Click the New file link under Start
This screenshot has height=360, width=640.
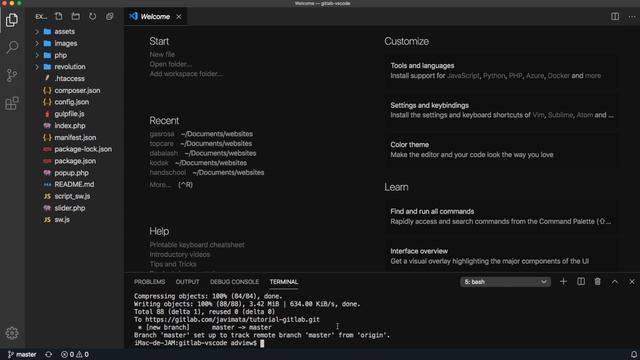(x=162, y=54)
